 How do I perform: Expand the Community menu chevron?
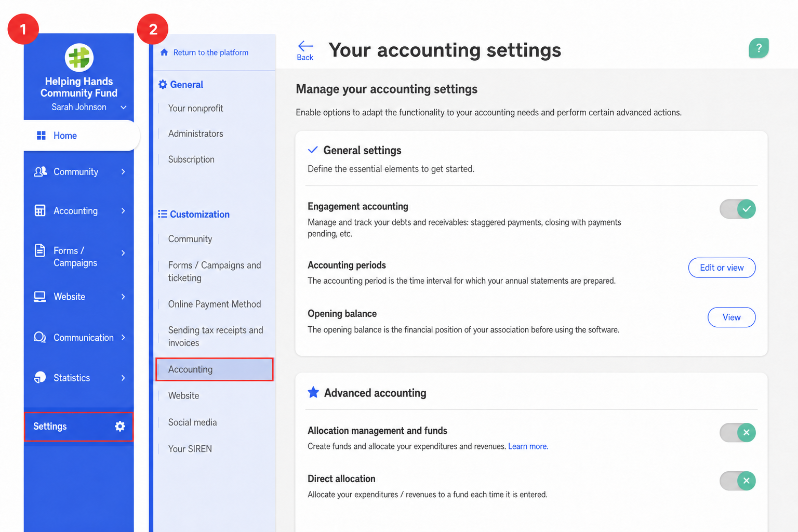point(123,172)
